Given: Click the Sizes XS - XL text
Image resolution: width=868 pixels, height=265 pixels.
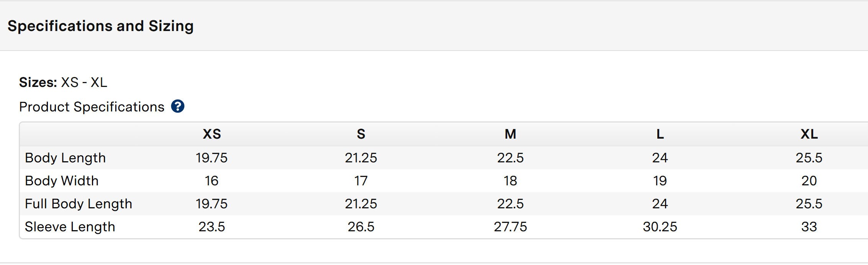Looking at the screenshot, I should point(63,82).
